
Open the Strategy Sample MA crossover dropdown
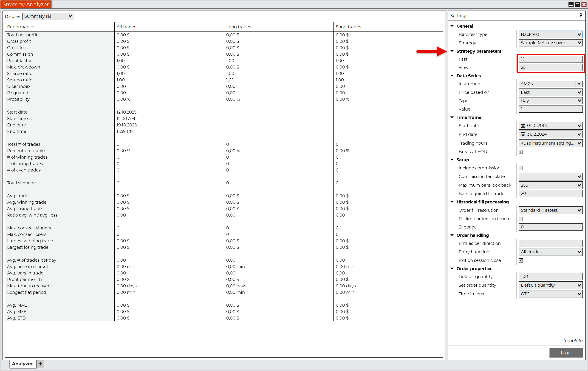(x=550, y=43)
